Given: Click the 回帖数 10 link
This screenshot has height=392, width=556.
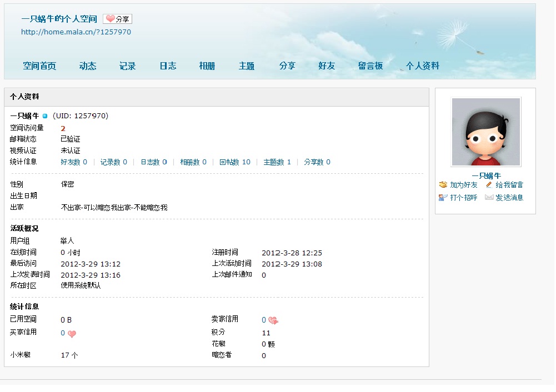Looking at the screenshot, I should click(234, 162).
